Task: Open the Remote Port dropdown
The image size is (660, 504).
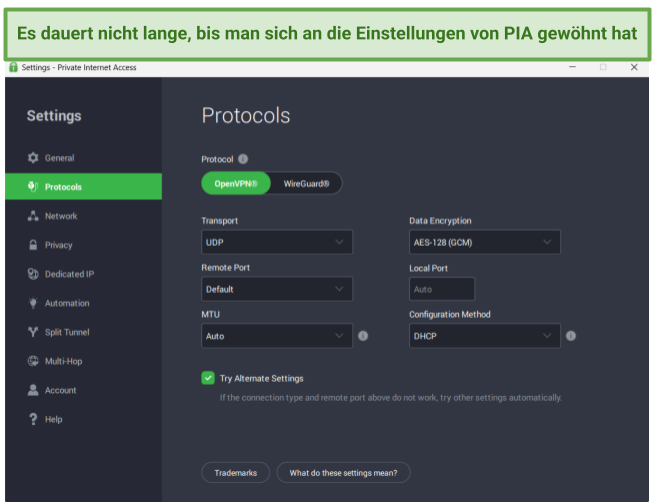Action: (x=277, y=289)
